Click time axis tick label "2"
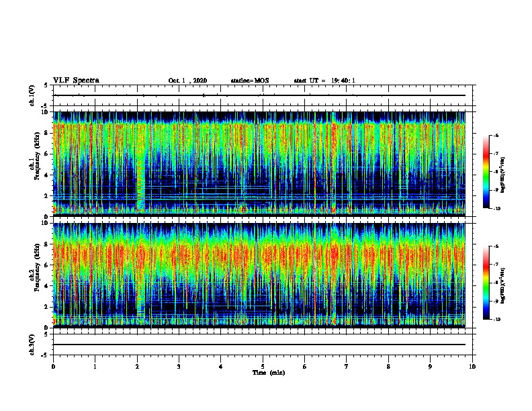 click(x=137, y=367)
